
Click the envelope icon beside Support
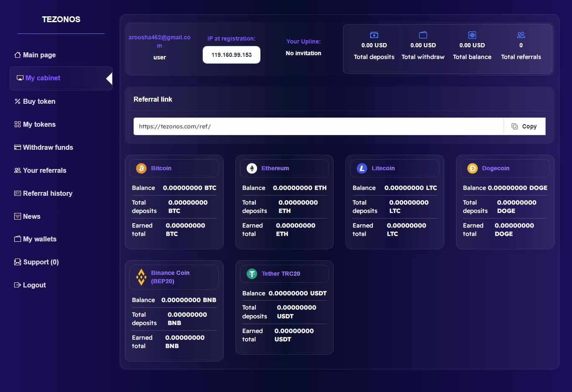18,262
